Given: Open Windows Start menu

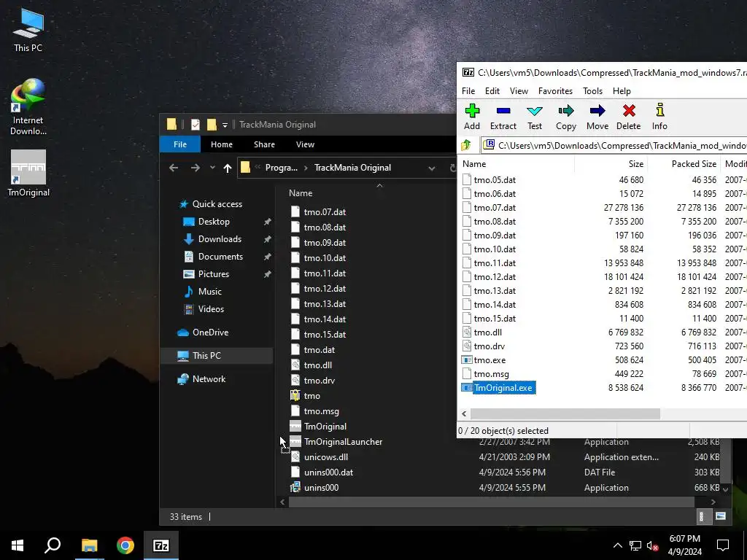Looking at the screenshot, I should click(x=18, y=545).
